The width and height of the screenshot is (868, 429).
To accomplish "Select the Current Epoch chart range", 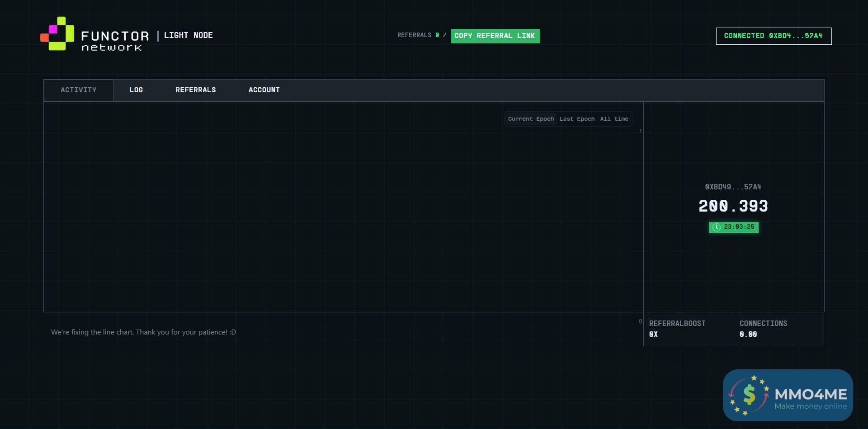I will pos(531,119).
